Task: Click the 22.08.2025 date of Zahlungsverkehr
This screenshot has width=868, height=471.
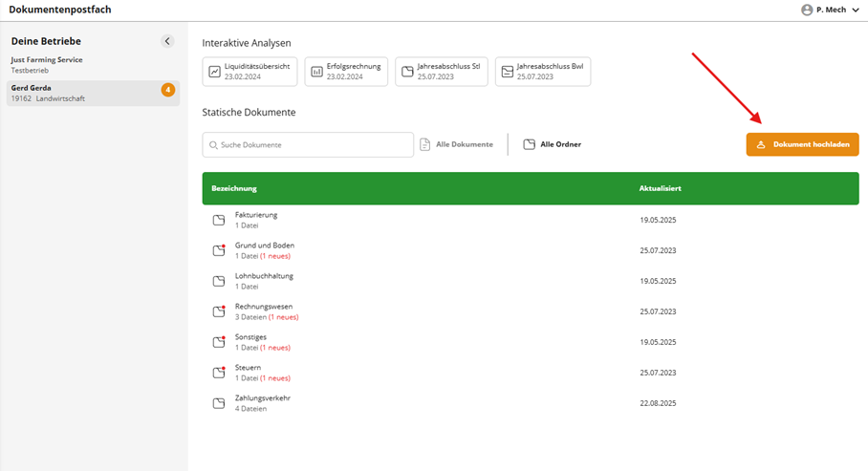Action: [658, 403]
